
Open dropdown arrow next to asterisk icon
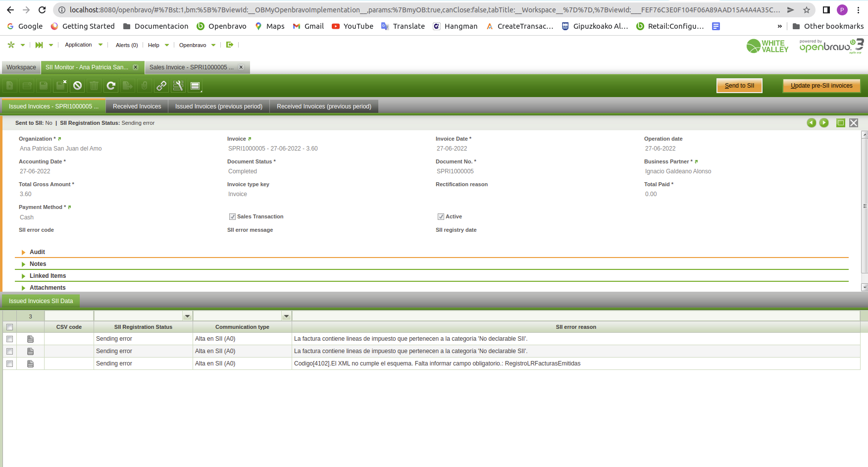point(22,45)
